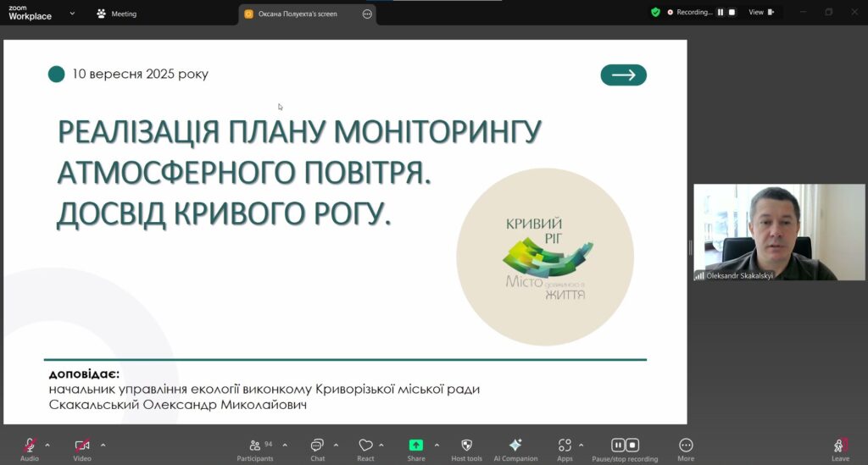The width and height of the screenshot is (868, 465).
Task: Open the Apps menu
Action: point(565,449)
